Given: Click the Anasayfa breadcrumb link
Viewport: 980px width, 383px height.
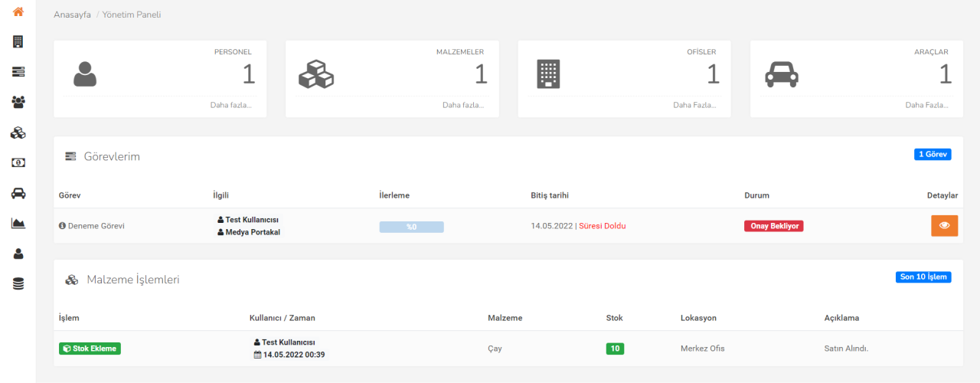Looking at the screenshot, I should (73, 15).
